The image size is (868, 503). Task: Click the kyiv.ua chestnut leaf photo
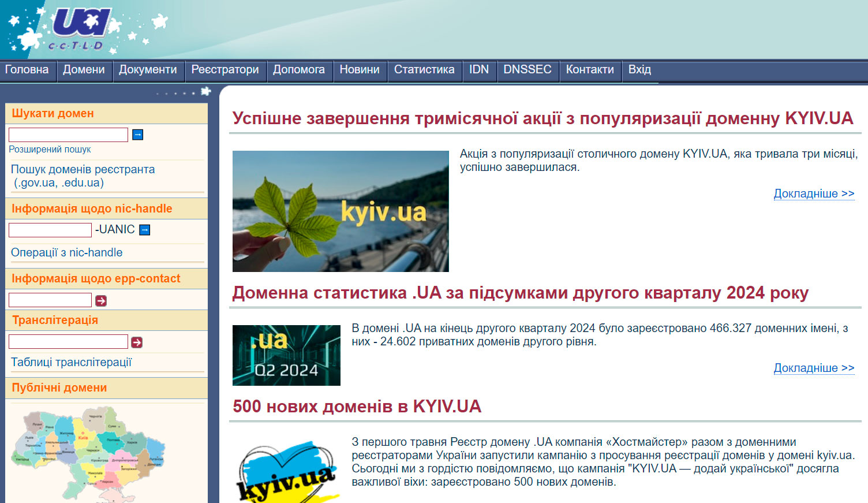point(341,211)
